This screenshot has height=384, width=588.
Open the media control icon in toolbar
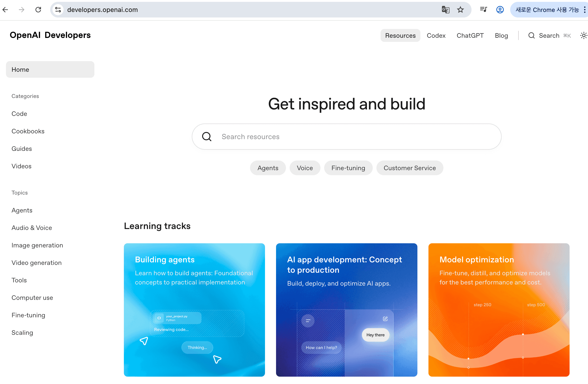483,10
